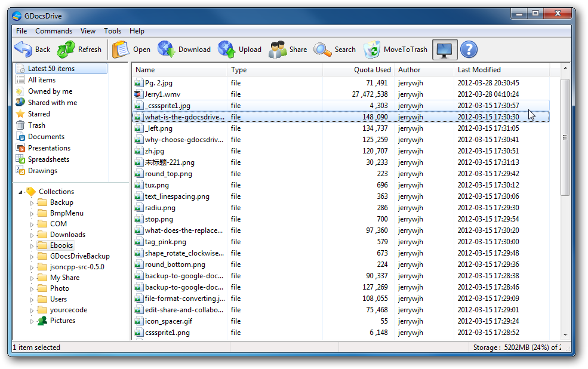588x369 pixels.
Task: Click the Search magnifier icon
Action: 322,50
